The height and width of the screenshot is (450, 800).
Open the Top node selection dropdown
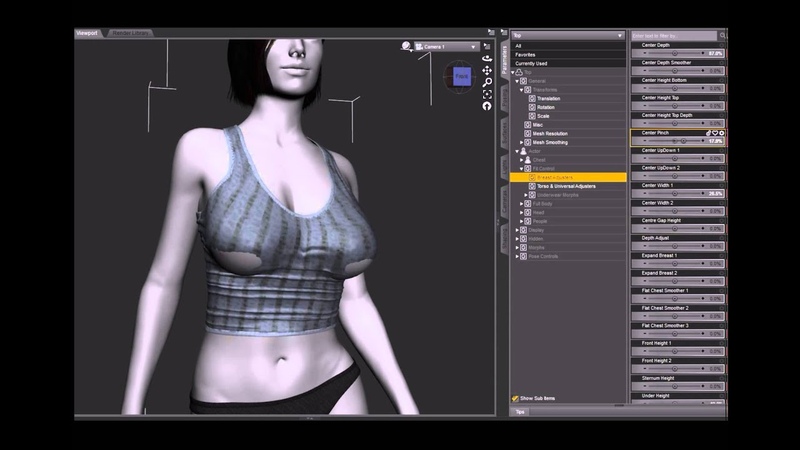point(568,36)
